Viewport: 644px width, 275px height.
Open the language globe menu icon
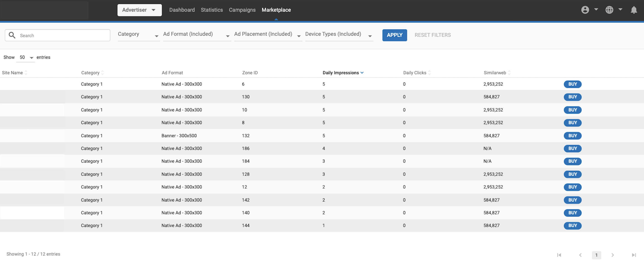[609, 10]
